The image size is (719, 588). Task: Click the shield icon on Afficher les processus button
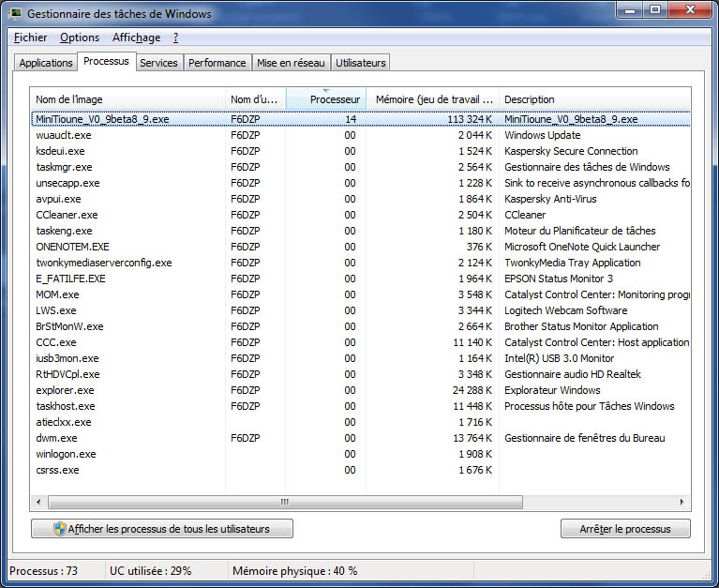coord(60,529)
